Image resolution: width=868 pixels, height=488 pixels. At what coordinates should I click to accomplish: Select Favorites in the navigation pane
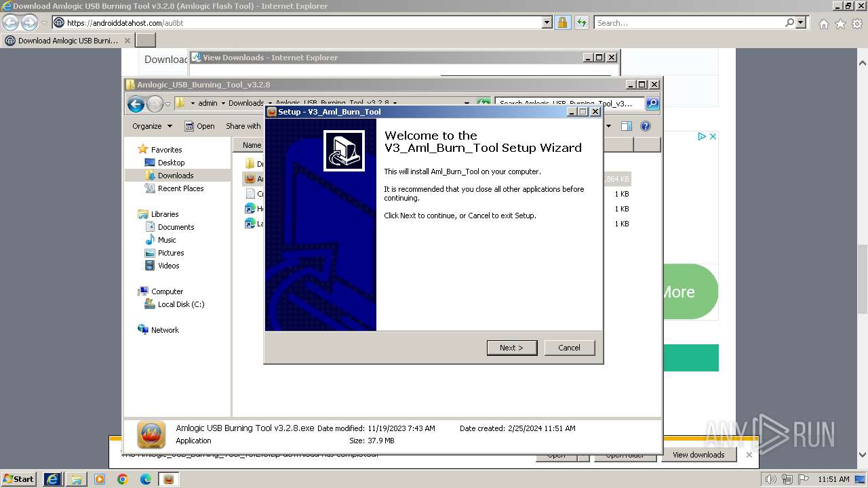pos(166,150)
